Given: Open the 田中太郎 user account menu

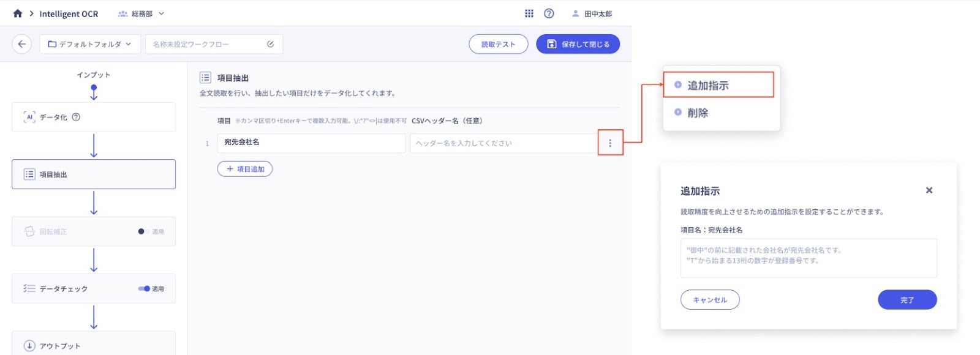Looking at the screenshot, I should pyautogui.click(x=592, y=13).
